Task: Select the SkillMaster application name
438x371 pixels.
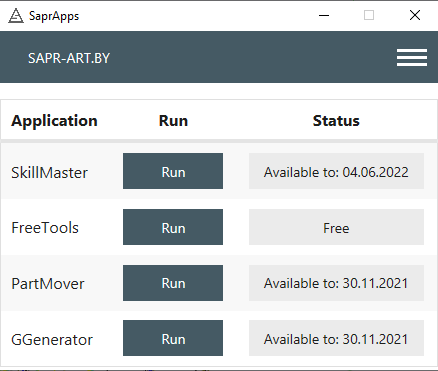Action: point(50,172)
